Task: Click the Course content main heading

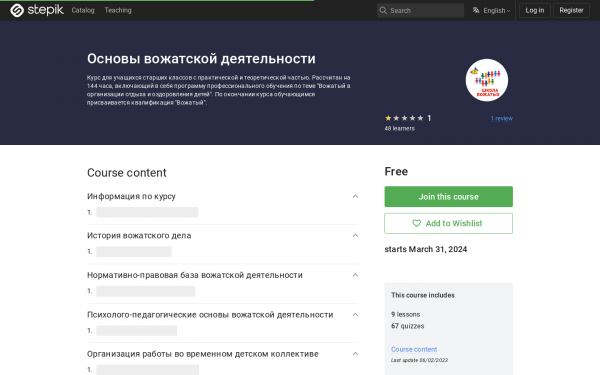Action: click(127, 173)
